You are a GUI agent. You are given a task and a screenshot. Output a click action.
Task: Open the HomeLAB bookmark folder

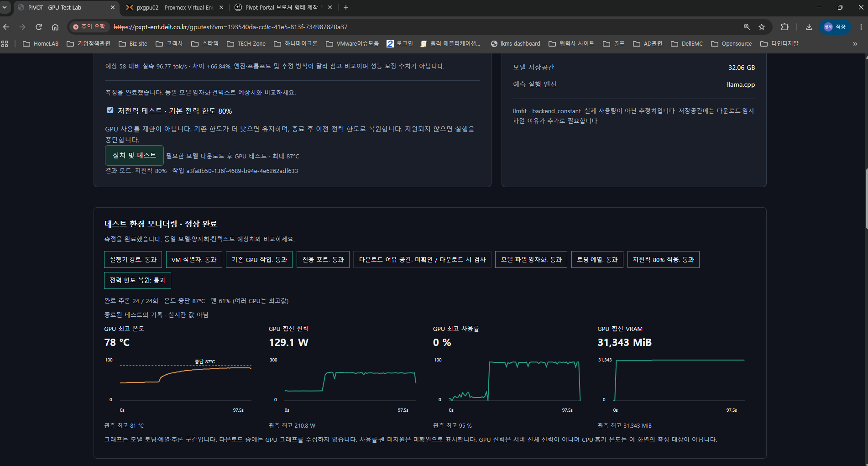coord(41,44)
